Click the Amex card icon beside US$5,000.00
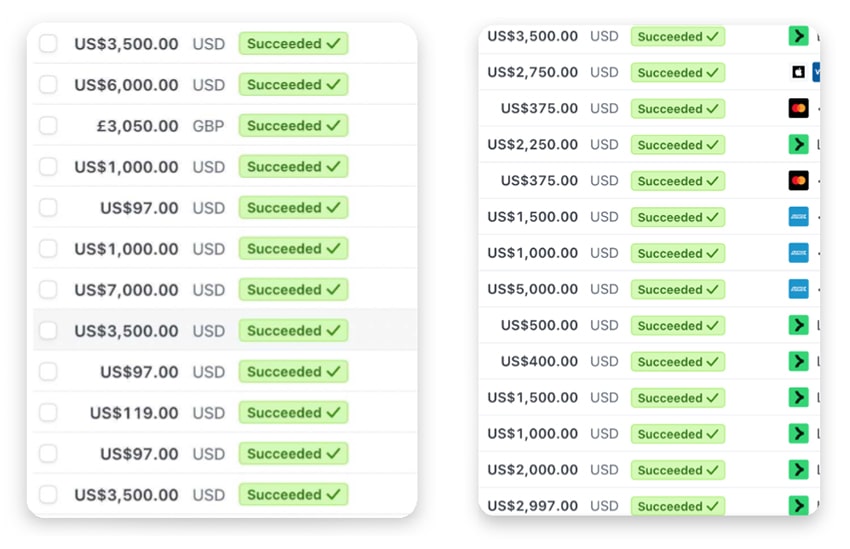Image resolution: width=850 pixels, height=549 pixels. pyautogui.click(x=798, y=289)
